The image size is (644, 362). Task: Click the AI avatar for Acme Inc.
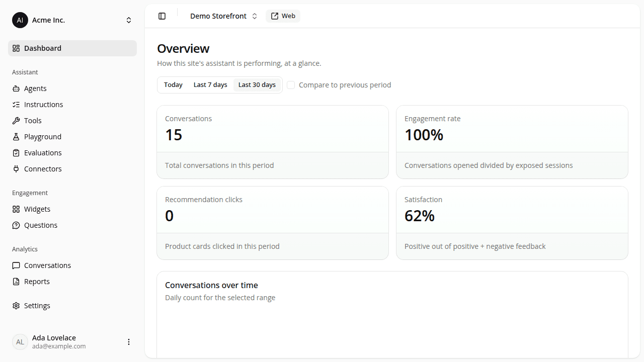(x=20, y=20)
